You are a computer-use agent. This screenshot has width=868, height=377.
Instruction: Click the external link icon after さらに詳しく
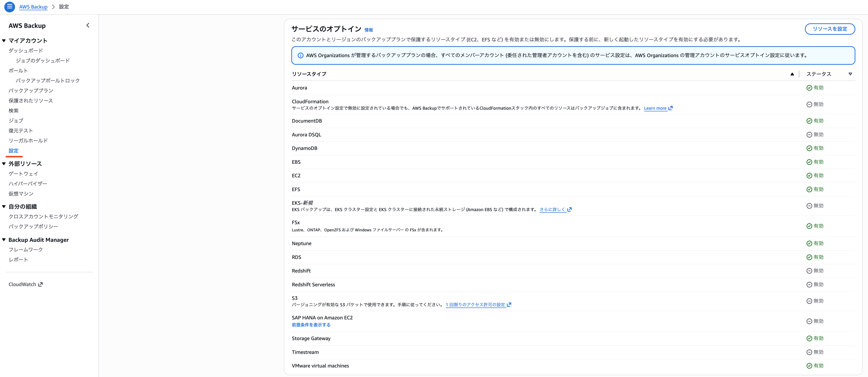coord(570,209)
